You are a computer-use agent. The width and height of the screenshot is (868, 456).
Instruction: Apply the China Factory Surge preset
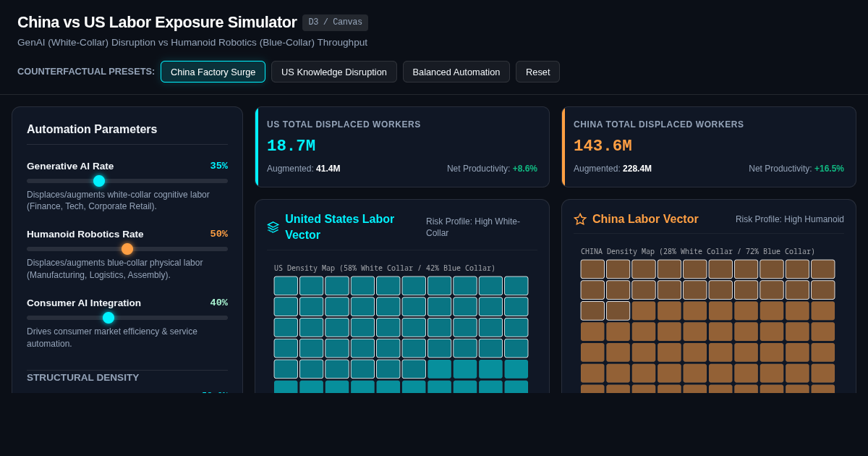pos(213,72)
